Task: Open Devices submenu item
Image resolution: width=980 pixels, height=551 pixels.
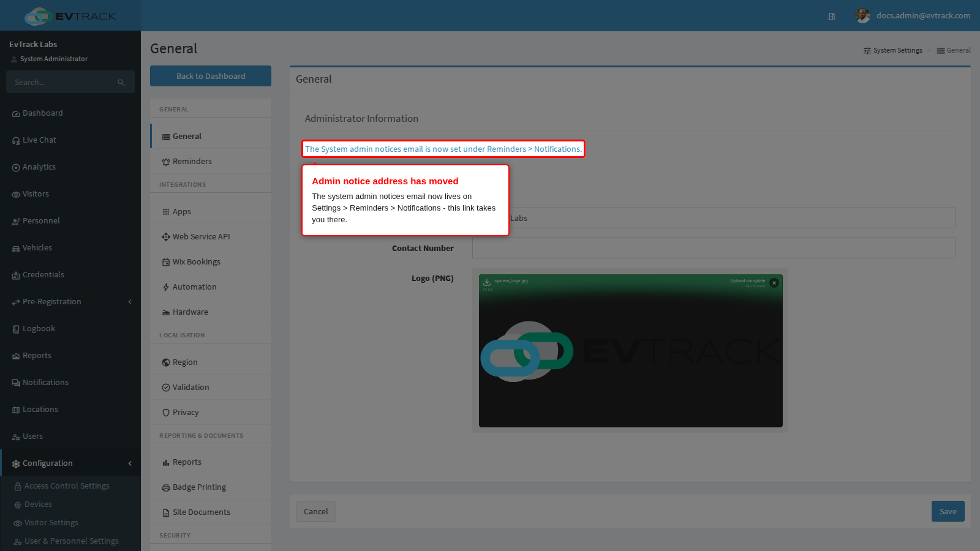Action: click(x=70, y=504)
